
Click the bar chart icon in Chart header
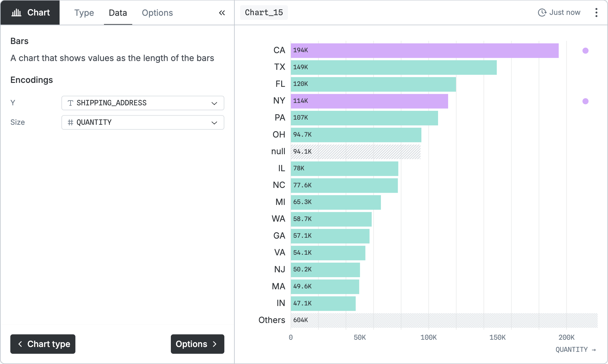pyautogui.click(x=16, y=12)
